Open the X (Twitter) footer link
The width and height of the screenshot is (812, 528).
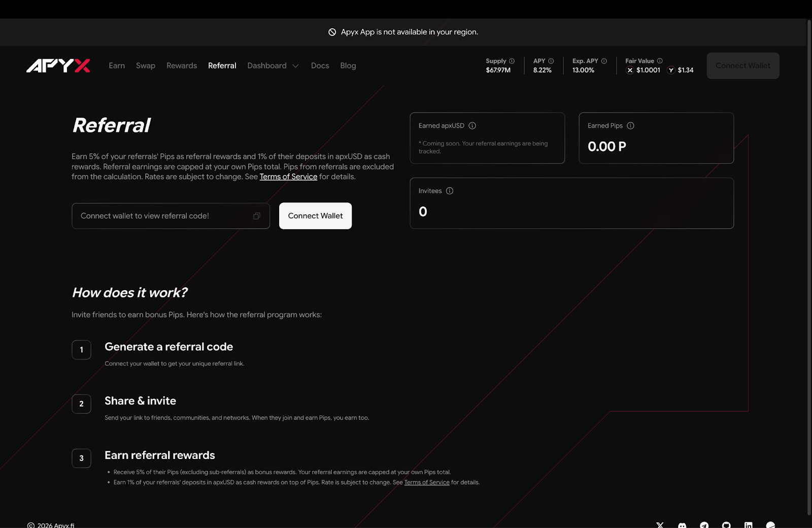(660, 525)
